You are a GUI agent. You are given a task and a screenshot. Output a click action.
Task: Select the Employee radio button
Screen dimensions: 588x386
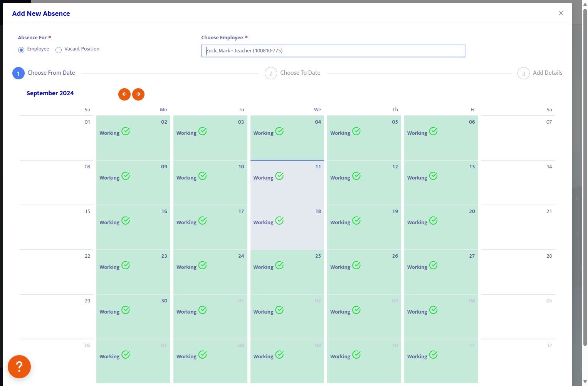click(x=21, y=50)
